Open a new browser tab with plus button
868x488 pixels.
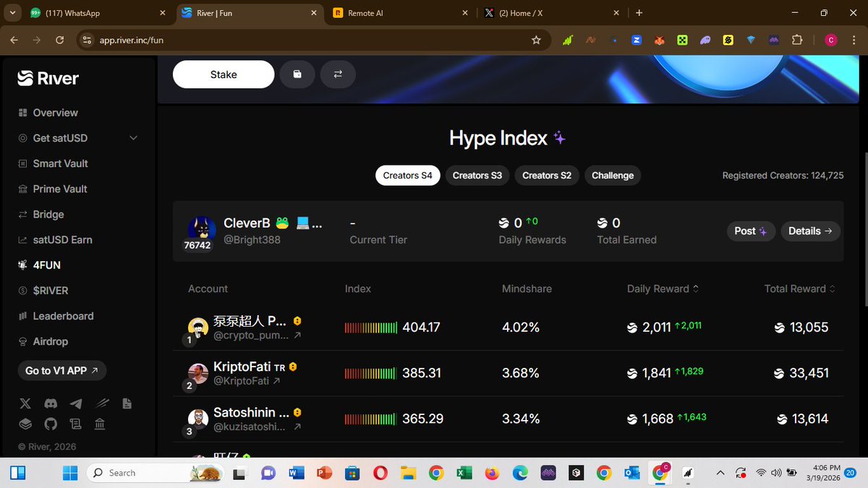click(639, 13)
